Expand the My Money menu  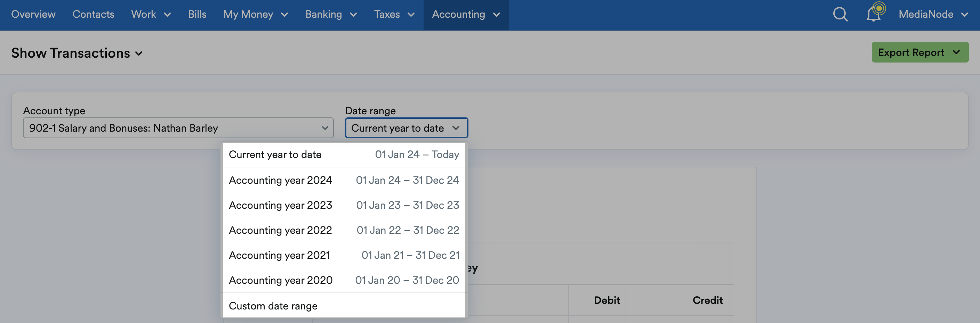(255, 15)
